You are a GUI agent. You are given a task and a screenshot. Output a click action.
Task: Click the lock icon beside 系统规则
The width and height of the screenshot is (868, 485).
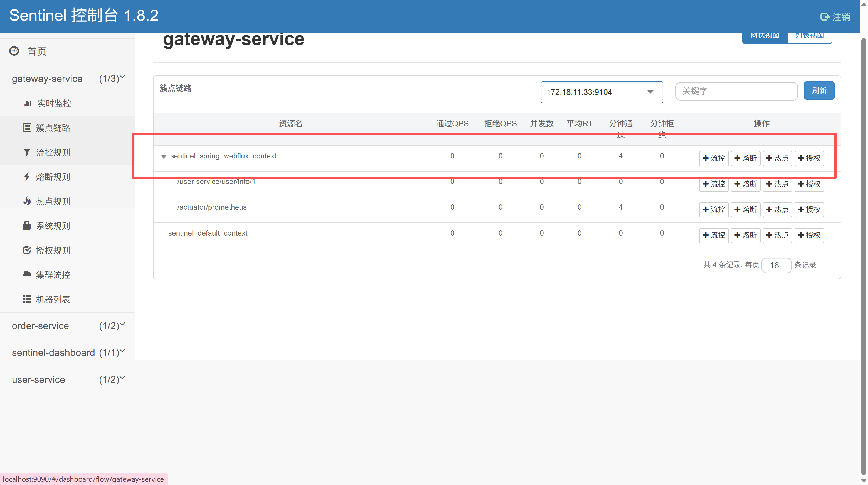[x=27, y=225]
